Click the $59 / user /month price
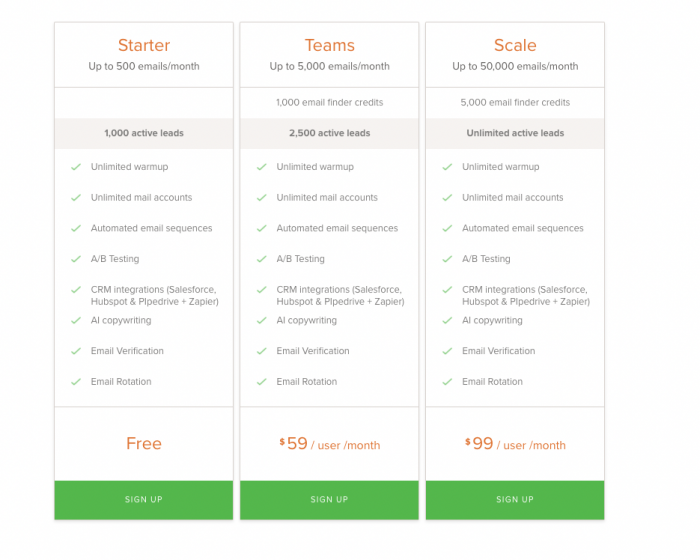The width and height of the screenshot is (700, 560). (x=329, y=444)
